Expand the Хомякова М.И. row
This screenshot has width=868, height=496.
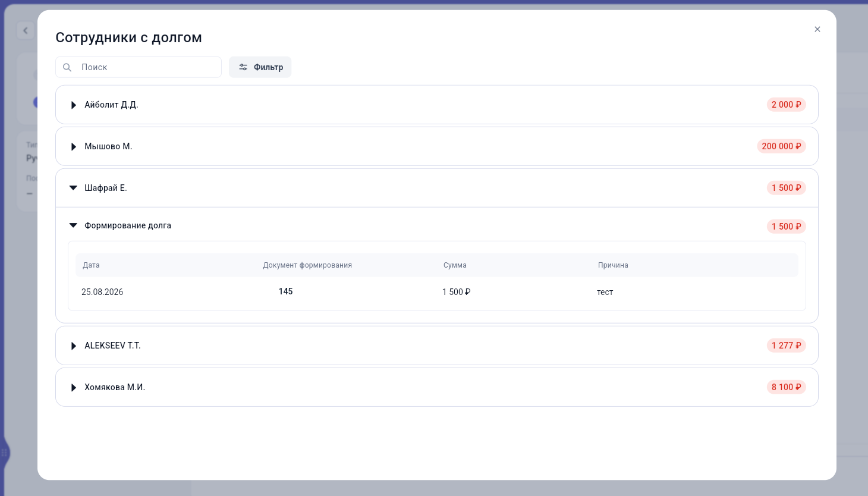74,387
